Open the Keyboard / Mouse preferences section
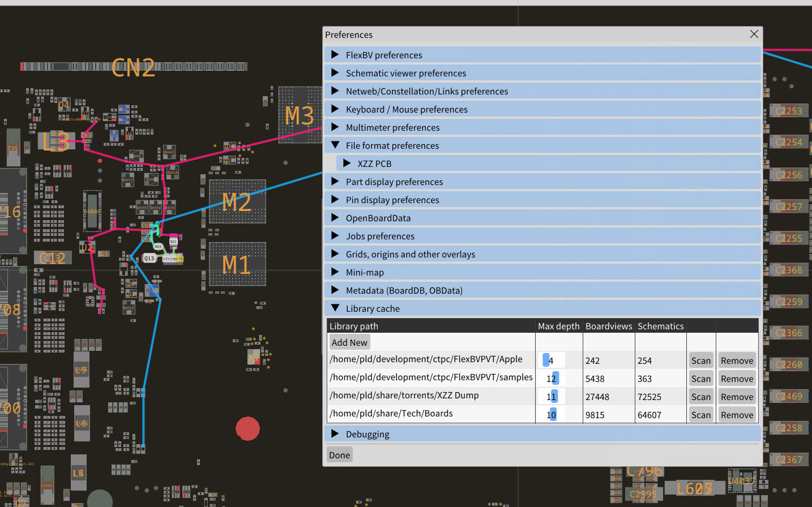 pos(406,109)
